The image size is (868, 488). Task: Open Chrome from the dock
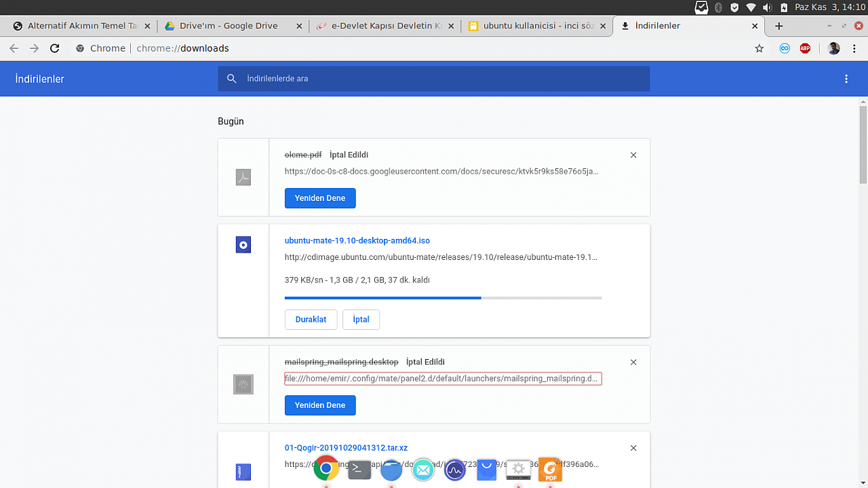pyautogui.click(x=326, y=468)
